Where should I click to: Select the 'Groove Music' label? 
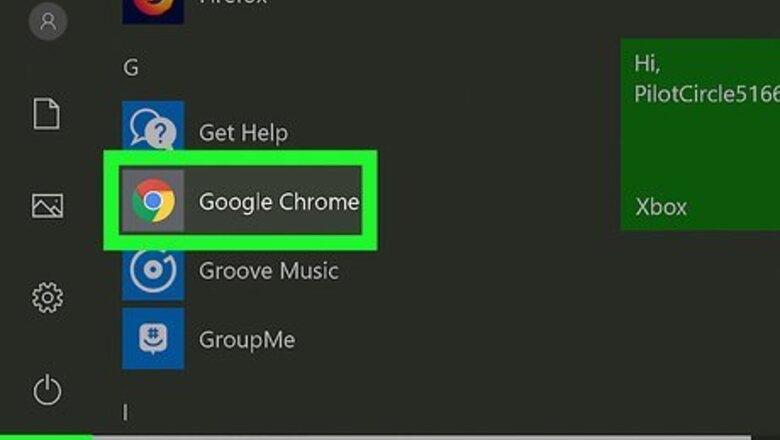click(x=269, y=271)
